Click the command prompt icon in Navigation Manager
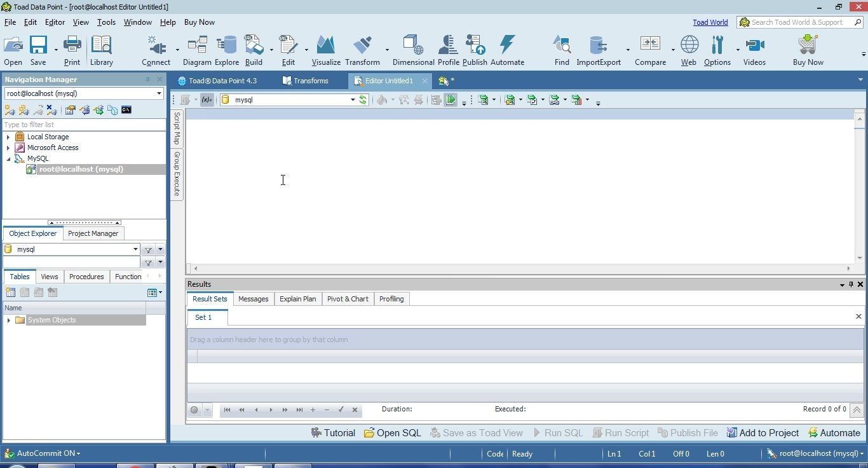 126,110
